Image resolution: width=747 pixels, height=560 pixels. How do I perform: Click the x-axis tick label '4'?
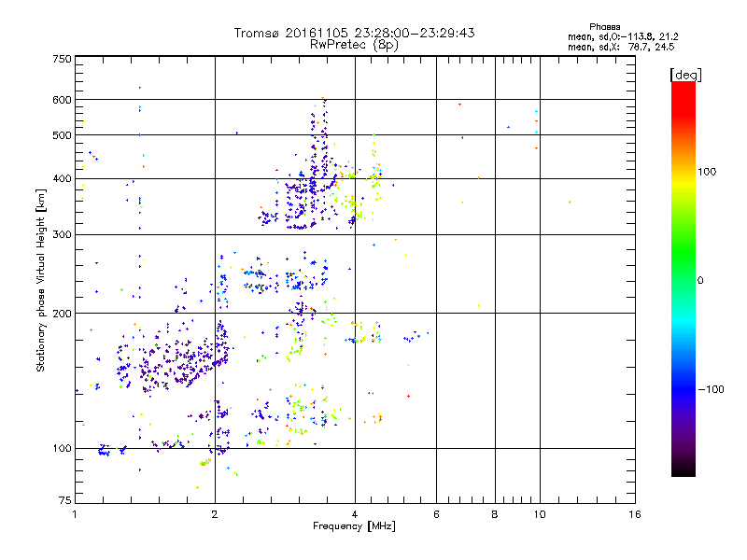pyautogui.click(x=355, y=514)
